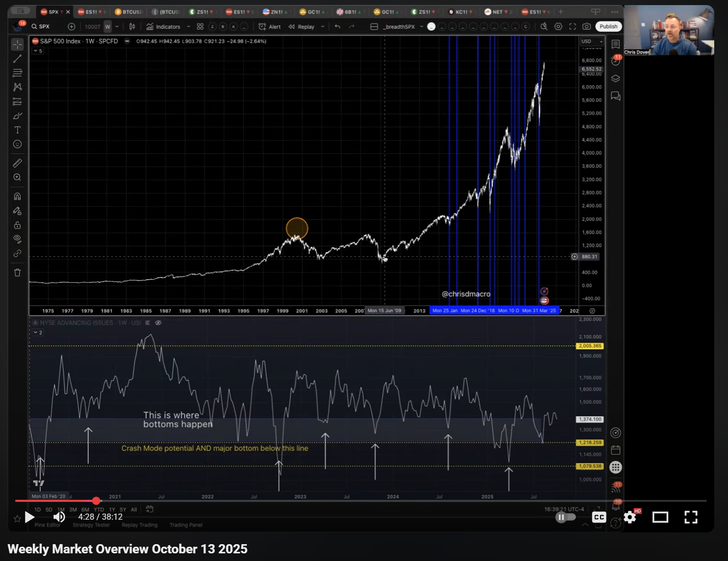
Task: Toggle magnet mode in drawing toolbar
Action: pyautogui.click(x=17, y=196)
